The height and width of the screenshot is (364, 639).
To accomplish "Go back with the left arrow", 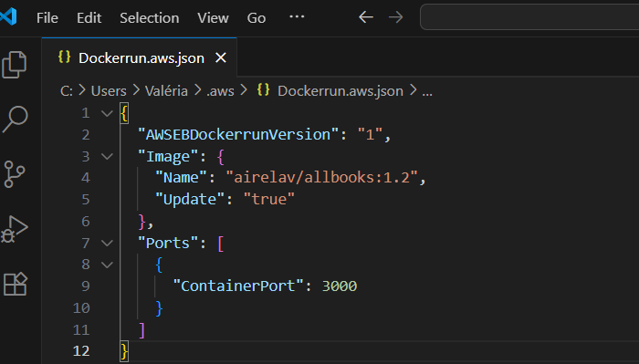I will (366, 17).
